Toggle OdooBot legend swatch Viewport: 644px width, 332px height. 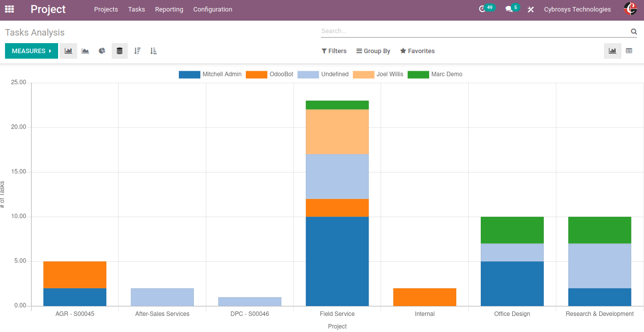[x=256, y=74]
